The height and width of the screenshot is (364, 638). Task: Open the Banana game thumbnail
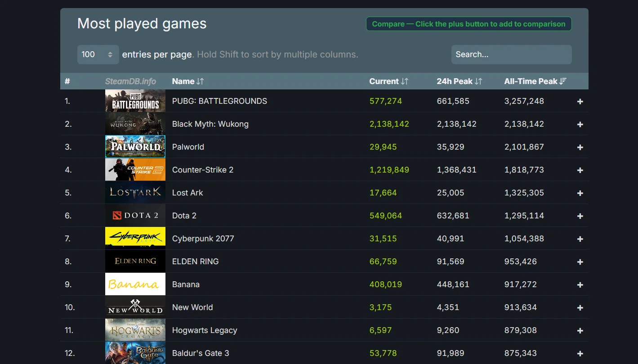click(135, 284)
